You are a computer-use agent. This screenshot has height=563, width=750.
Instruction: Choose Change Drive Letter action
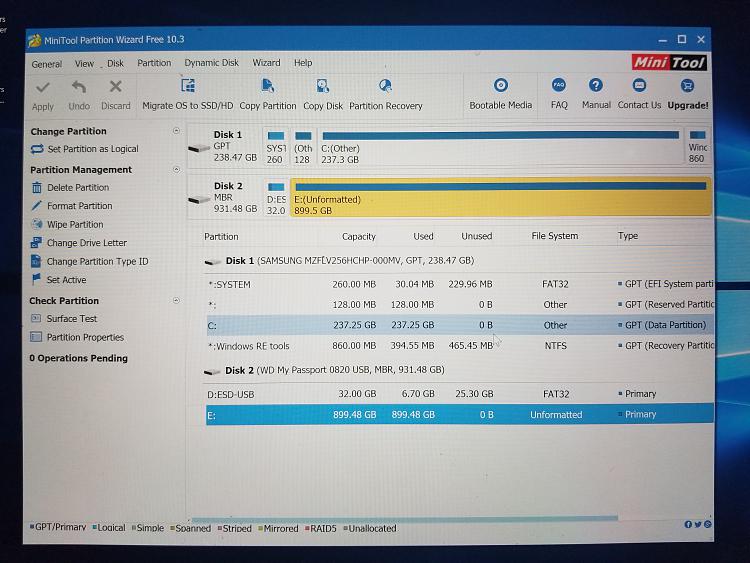tap(79, 243)
